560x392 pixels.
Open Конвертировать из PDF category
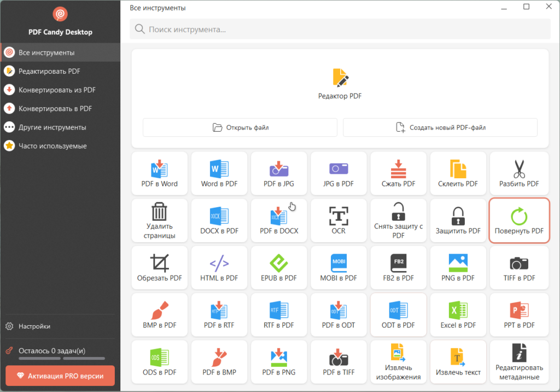coord(60,90)
